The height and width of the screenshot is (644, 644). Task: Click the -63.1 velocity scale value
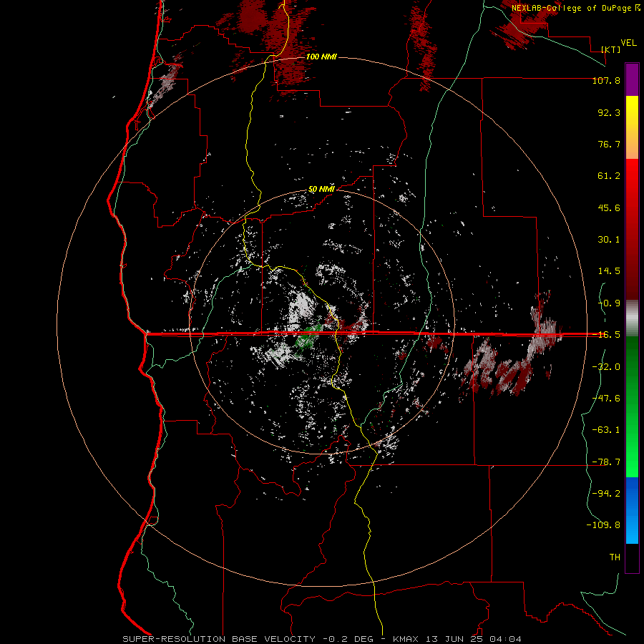(606, 430)
